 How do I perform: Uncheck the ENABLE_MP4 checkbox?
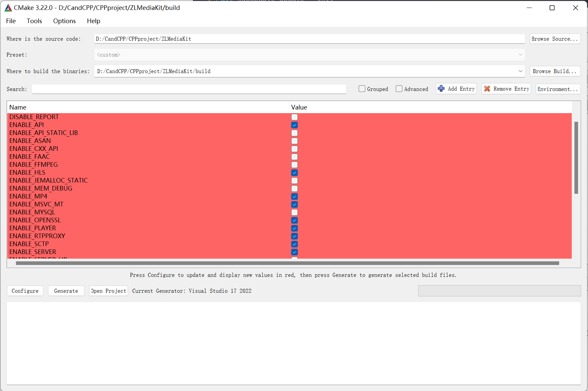click(x=294, y=196)
